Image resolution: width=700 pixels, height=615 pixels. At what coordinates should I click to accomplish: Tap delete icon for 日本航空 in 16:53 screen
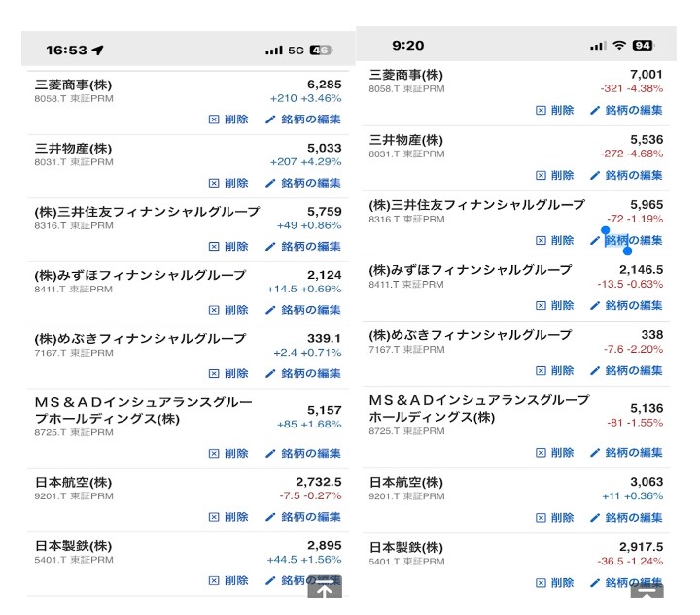[214, 517]
